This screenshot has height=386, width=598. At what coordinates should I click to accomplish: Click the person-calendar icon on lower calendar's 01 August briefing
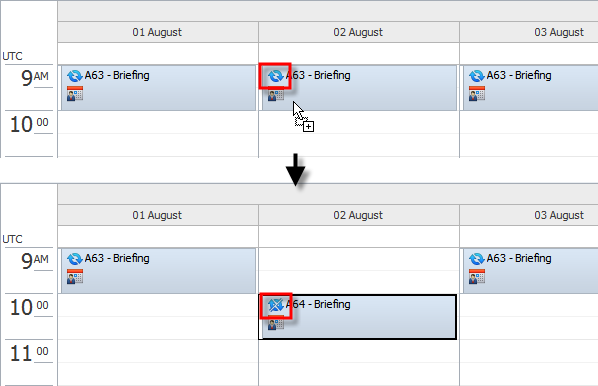pos(75,277)
